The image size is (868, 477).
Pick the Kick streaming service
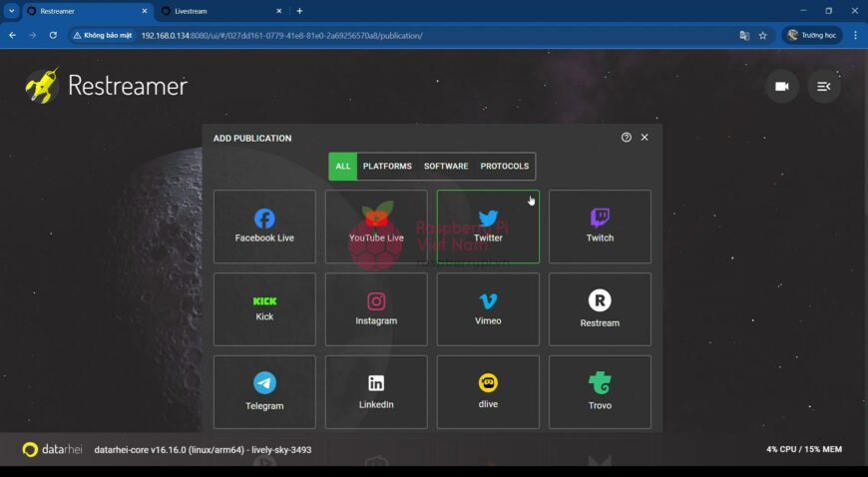264,309
